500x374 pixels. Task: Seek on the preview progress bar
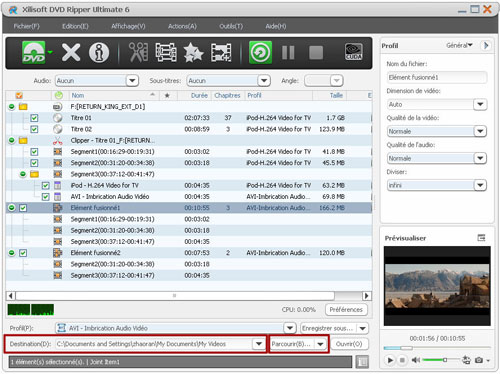pos(437,348)
